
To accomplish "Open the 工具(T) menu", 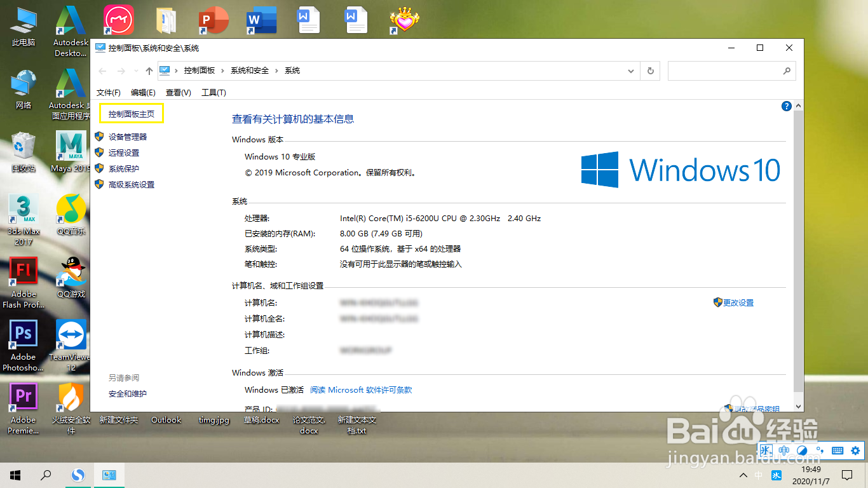I will point(214,93).
